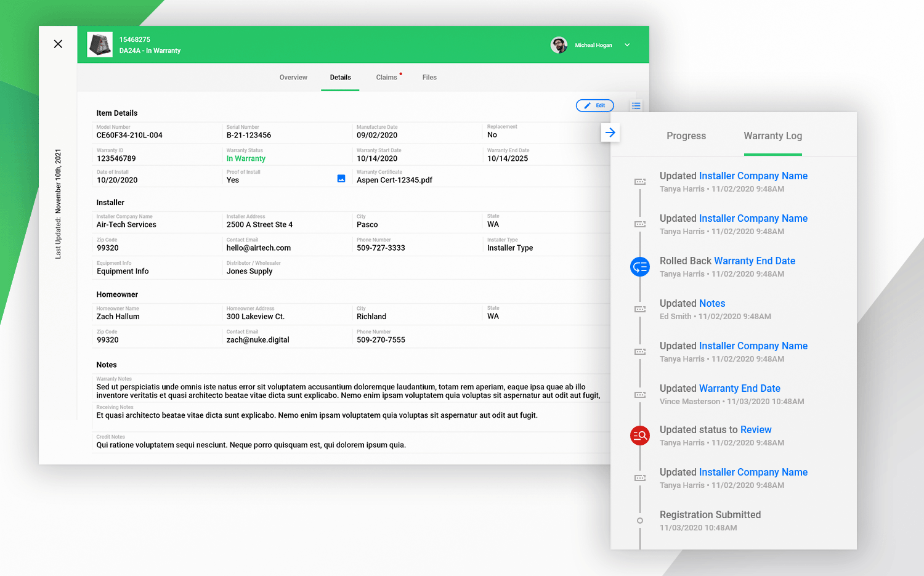Select Homeowner Name Zach Hallum
This screenshot has height=576, width=924.
pyautogui.click(x=118, y=317)
